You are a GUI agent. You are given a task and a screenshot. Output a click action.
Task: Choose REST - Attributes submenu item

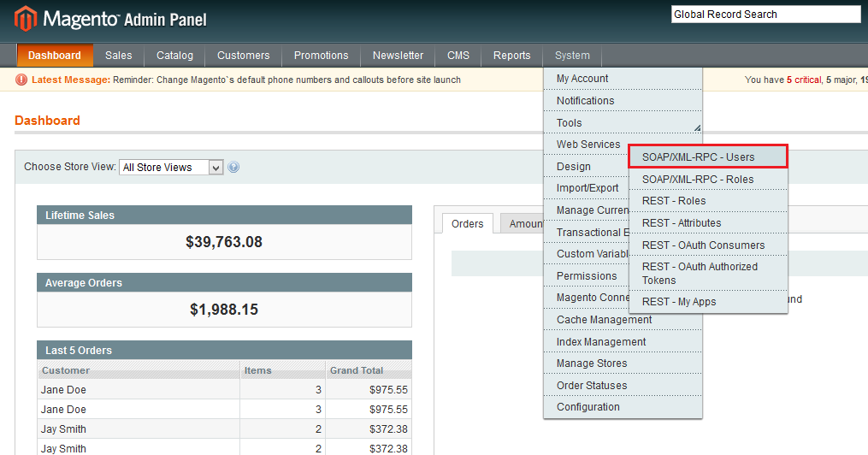coord(708,223)
